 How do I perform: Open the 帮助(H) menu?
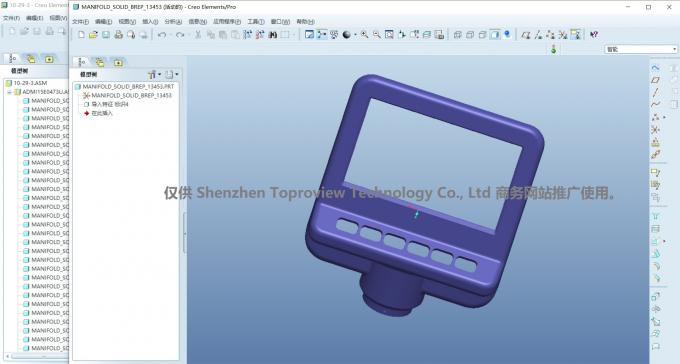coord(305,22)
